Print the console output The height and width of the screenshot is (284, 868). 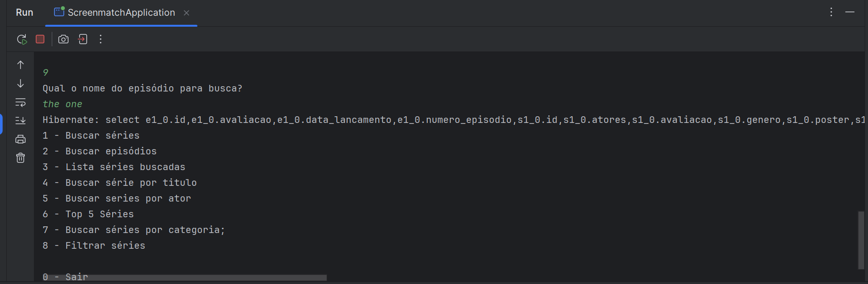[21, 139]
